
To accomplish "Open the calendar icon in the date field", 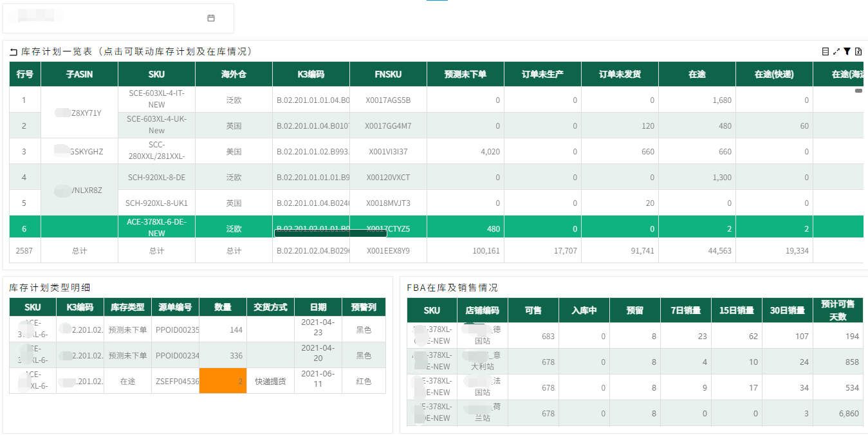I will point(211,18).
